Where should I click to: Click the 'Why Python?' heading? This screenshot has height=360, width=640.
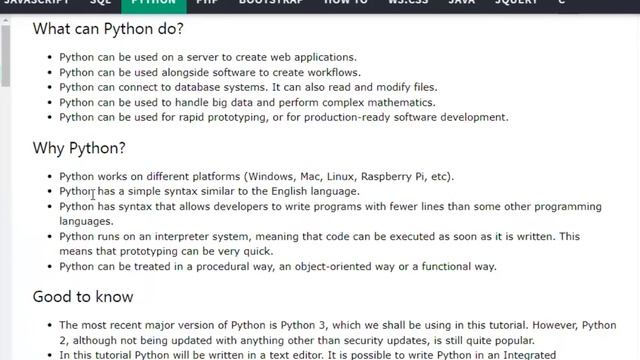click(x=79, y=148)
